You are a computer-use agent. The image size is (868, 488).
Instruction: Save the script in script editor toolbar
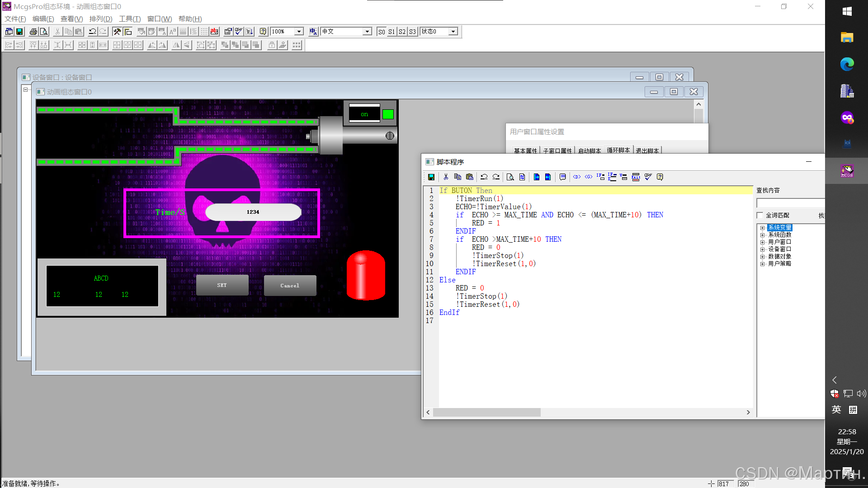tap(431, 177)
